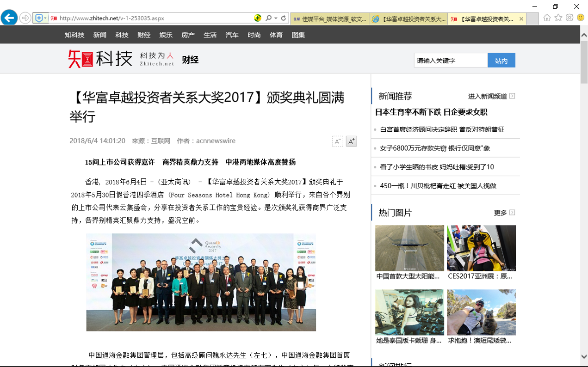The height and width of the screenshot is (367, 588).
Task: Click the arrow icon beside 更多
Action: (x=512, y=213)
